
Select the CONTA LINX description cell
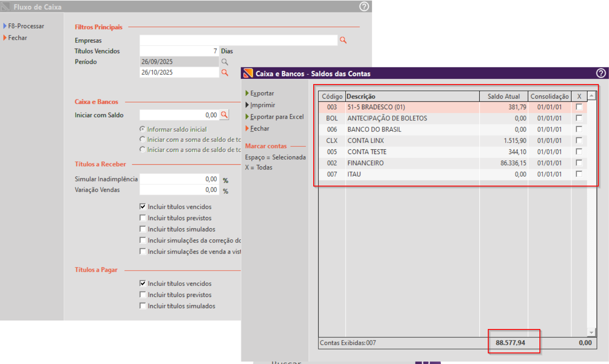pos(412,140)
